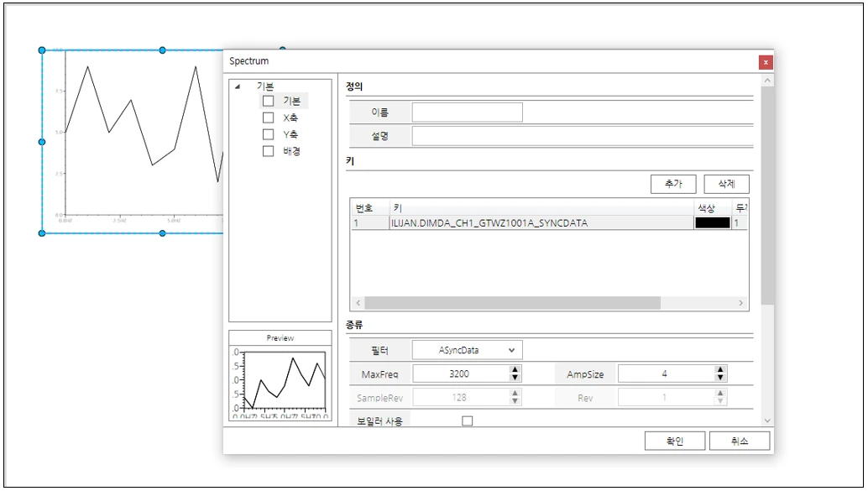Image resolution: width=868 pixels, height=491 pixels.
Task: Cancel with the 취소 button
Action: pos(739,441)
